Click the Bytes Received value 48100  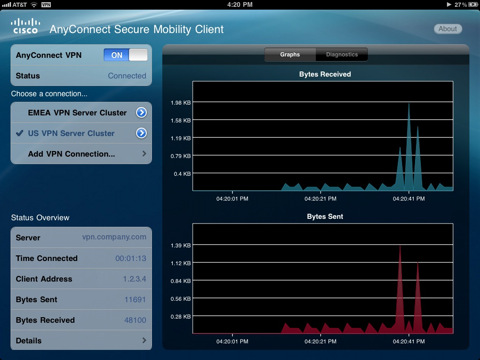tap(135, 320)
